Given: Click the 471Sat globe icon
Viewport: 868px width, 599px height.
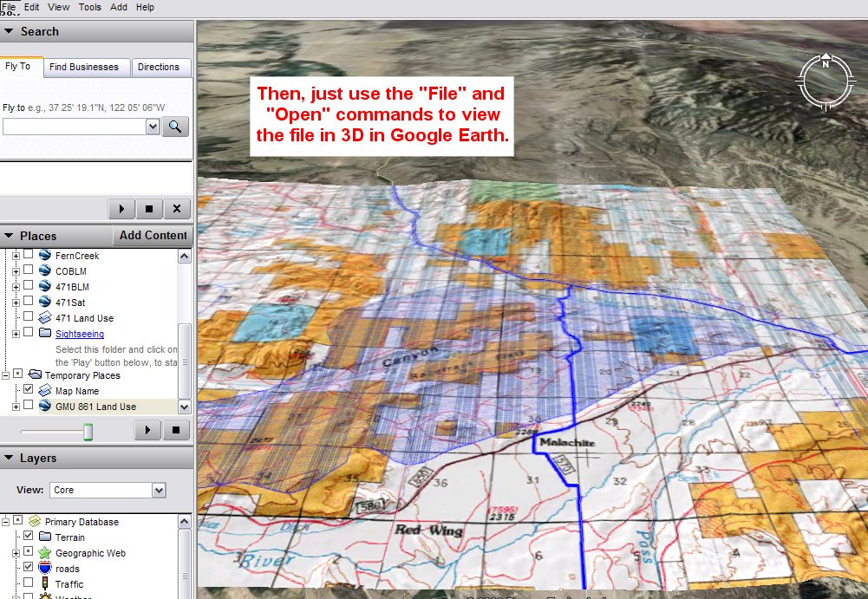Looking at the screenshot, I should [45, 302].
